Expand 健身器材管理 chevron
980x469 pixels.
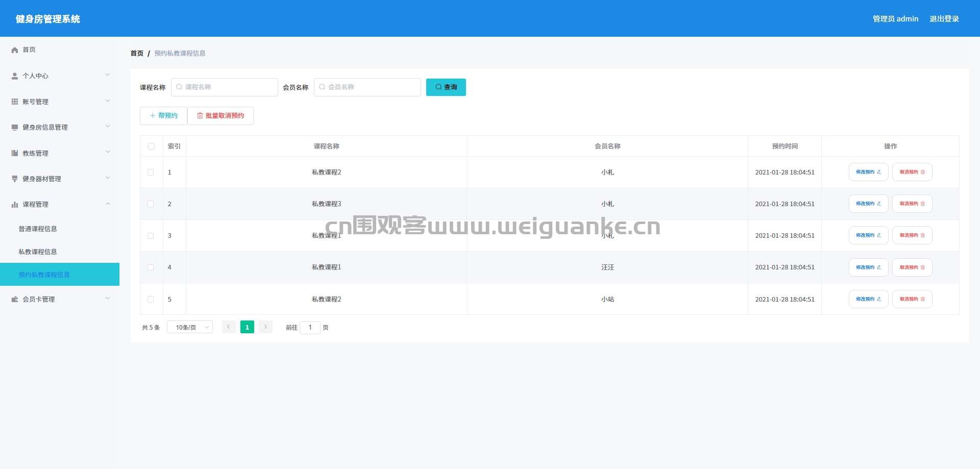[x=108, y=178]
